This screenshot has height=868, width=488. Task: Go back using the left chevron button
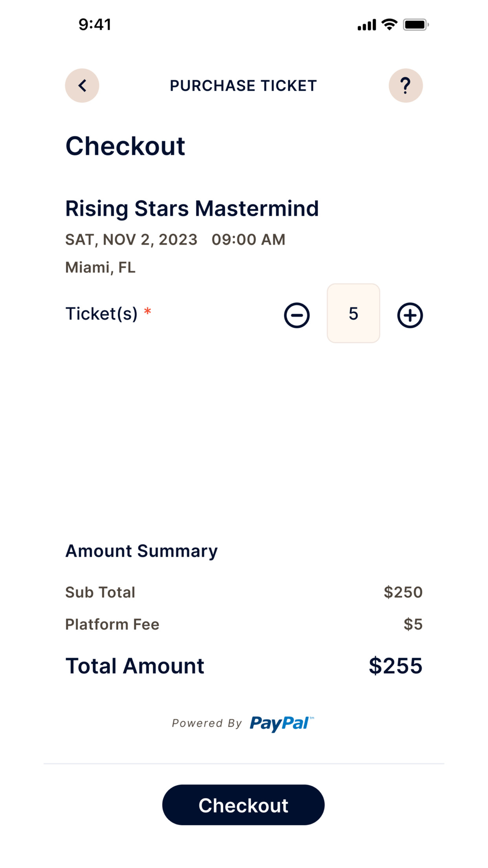(x=82, y=85)
